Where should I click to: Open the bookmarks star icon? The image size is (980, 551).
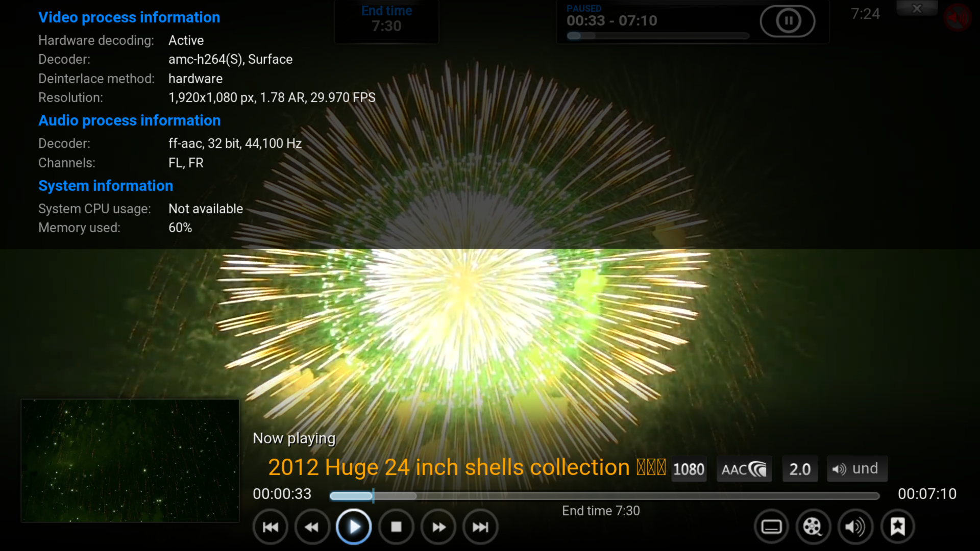tap(897, 527)
